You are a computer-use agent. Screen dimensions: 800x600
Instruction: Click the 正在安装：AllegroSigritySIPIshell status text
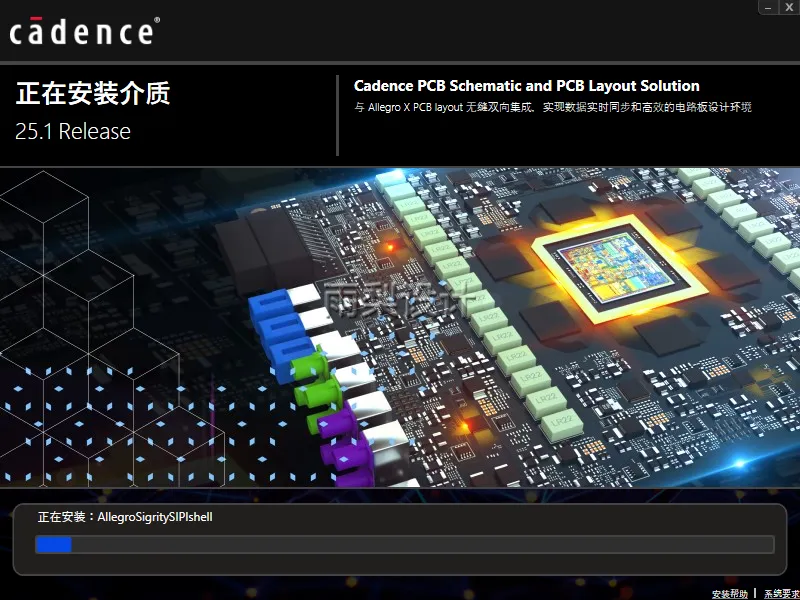(125, 517)
